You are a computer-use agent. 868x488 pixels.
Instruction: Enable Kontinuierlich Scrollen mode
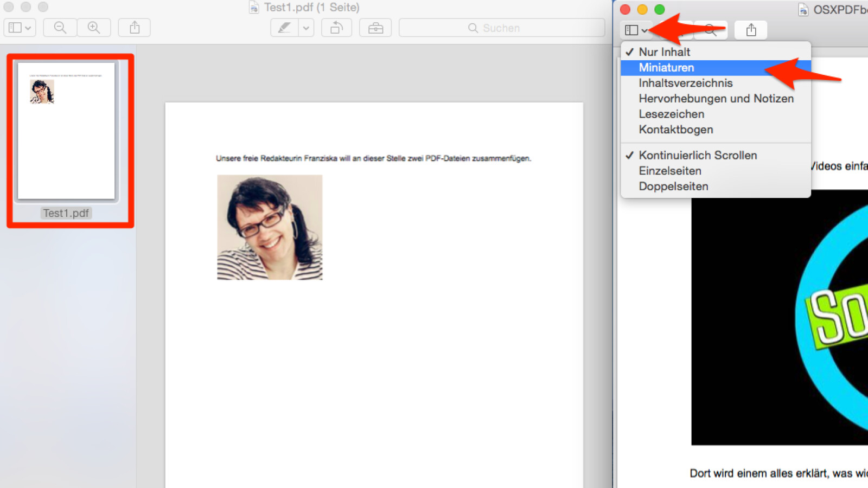click(716, 155)
